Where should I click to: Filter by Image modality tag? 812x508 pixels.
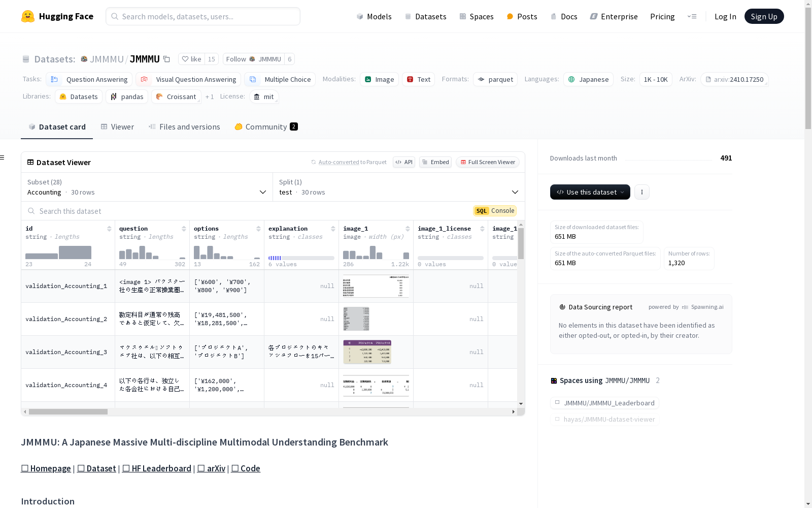coord(379,79)
